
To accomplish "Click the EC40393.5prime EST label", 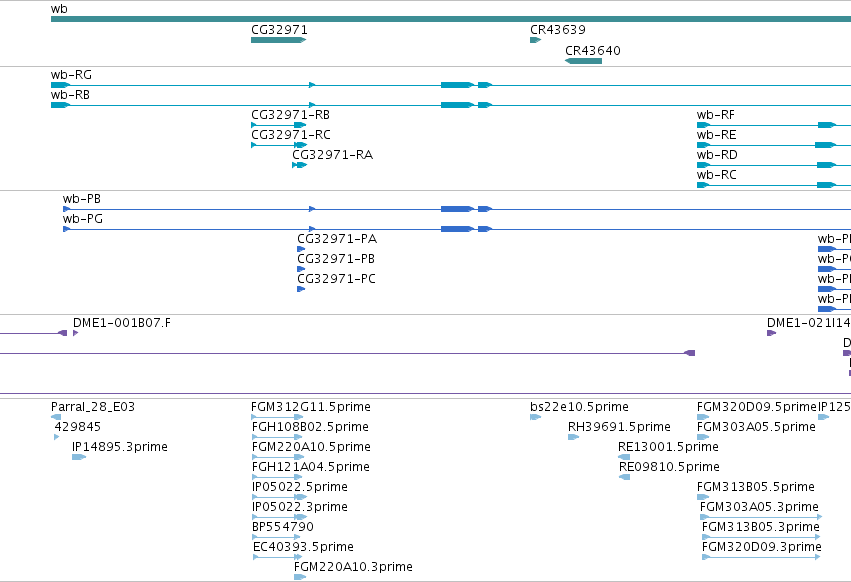I will [303, 547].
